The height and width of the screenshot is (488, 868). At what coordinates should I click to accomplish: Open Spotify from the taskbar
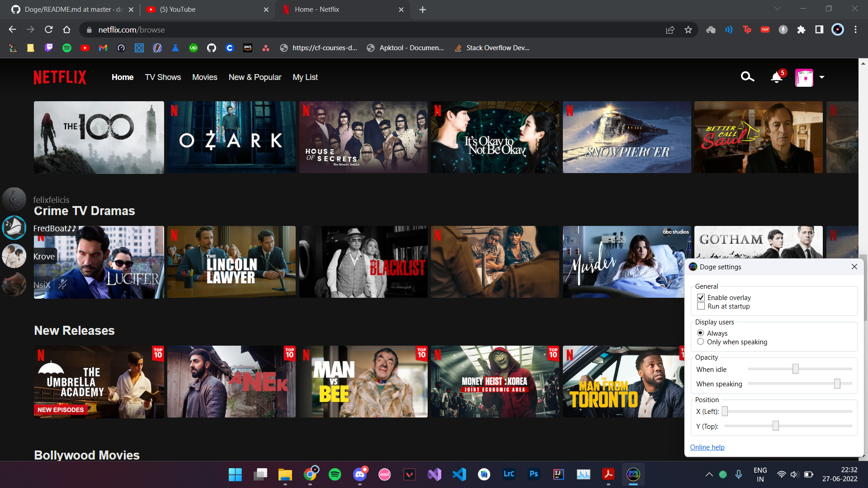tap(335, 474)
